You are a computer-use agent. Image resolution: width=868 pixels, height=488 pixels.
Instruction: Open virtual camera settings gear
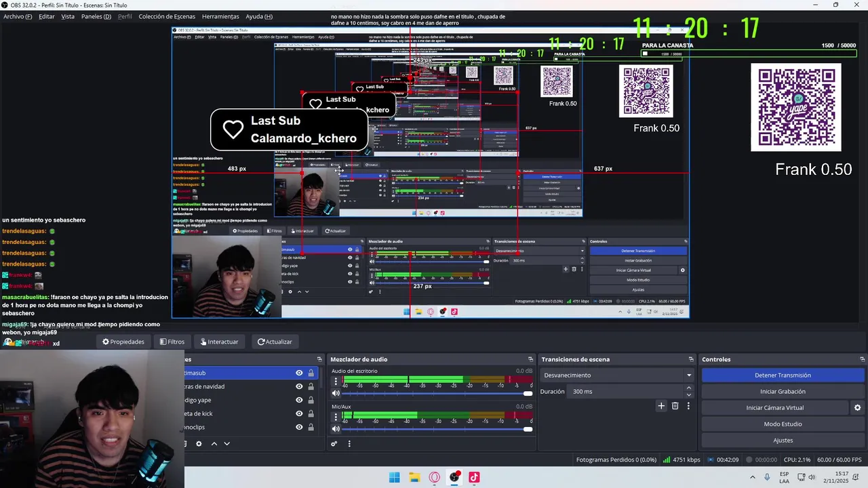tap(857, 408)
